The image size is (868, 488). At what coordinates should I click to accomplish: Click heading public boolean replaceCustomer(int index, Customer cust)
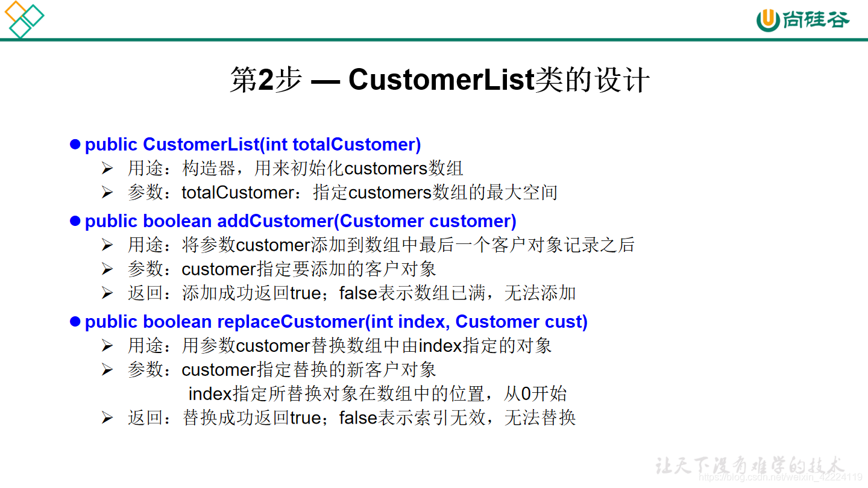tap(336, 322)
